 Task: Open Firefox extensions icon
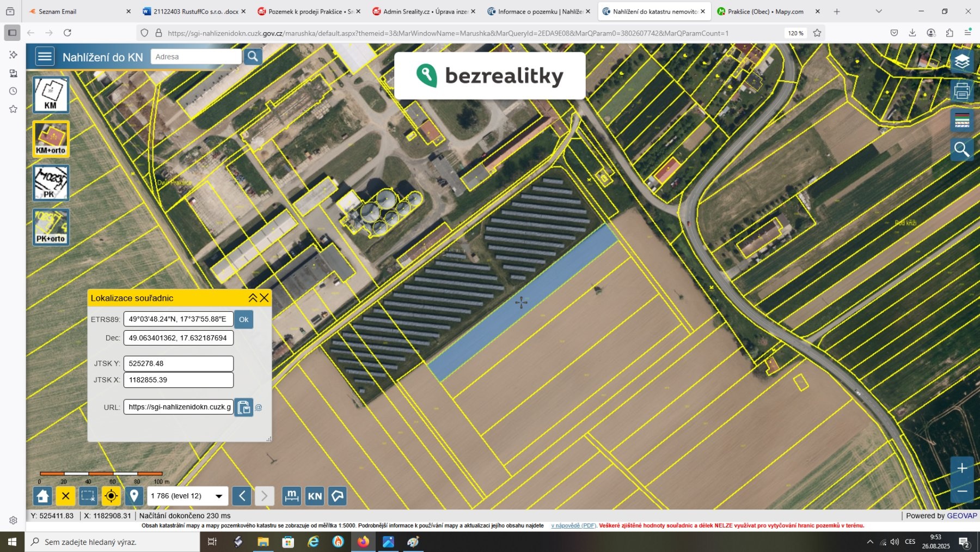tap(950, 33)
